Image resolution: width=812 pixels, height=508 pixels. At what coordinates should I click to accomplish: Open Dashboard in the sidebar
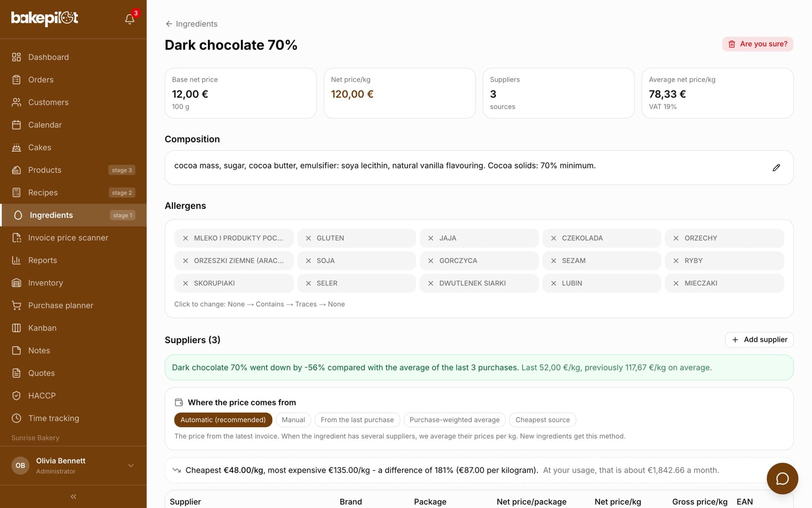pyautogui.click(x=73, y=57)
